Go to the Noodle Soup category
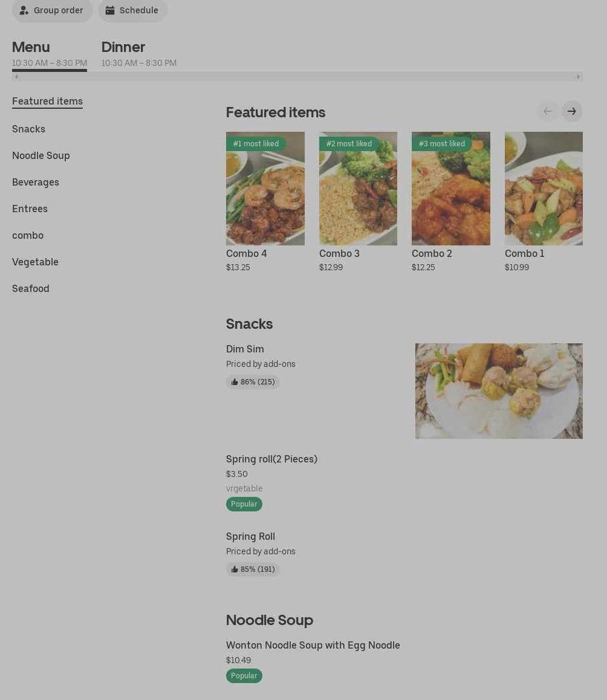Image resolution: width=607 pixels, height=700 pixels. coord(41,155)
